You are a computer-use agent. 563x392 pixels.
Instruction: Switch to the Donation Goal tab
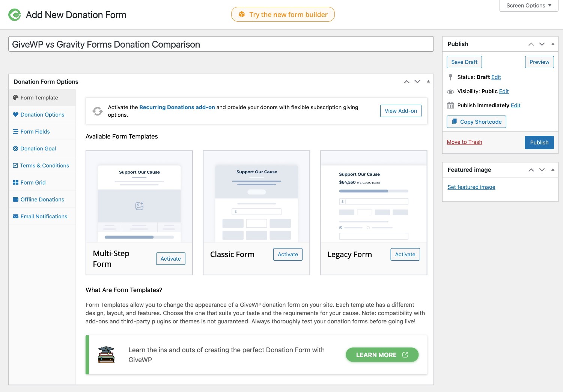[42, 149]
